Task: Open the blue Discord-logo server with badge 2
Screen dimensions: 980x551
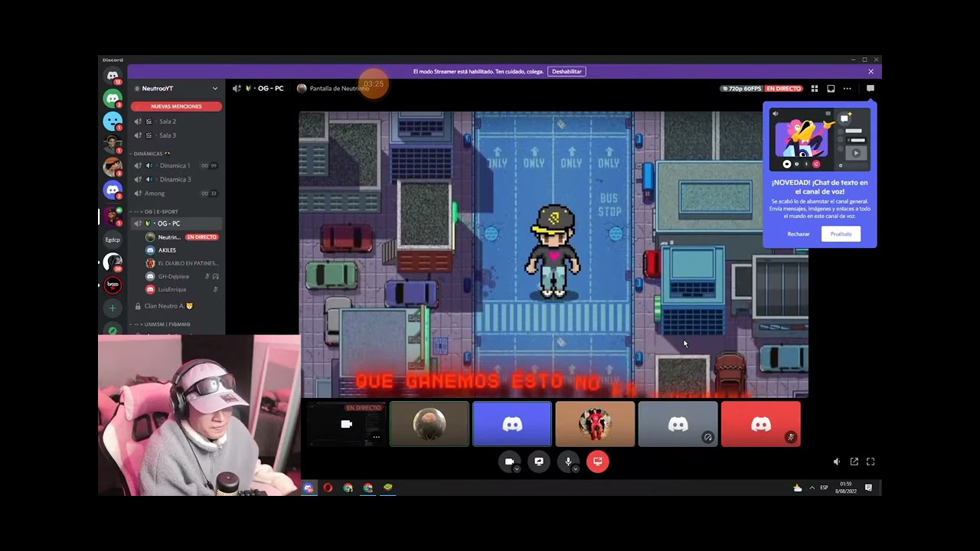Action: (x=113, y=190)
